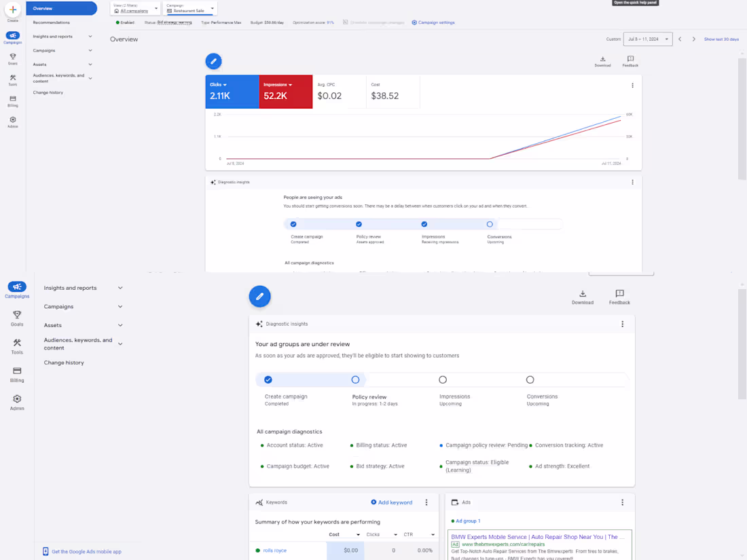Open three-dot menu of 'People are seeing your ads'
747x560 pixels.
click(633, 183)
